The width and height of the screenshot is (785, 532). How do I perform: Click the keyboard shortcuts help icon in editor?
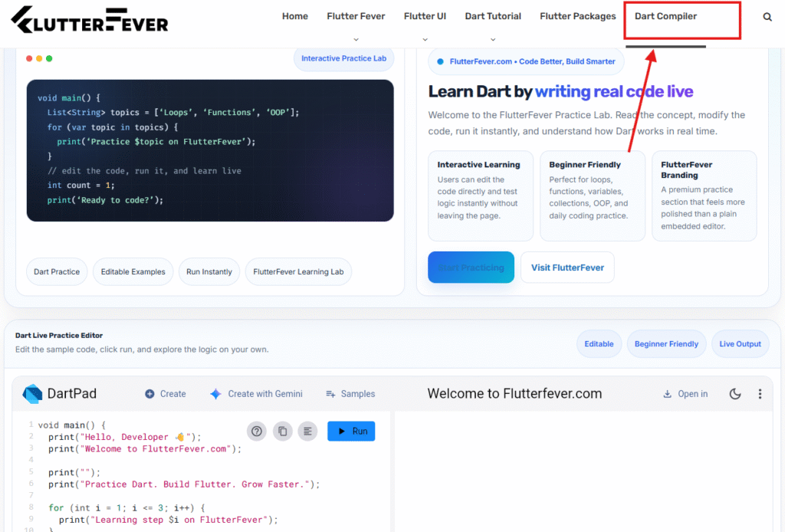[257, 432]
